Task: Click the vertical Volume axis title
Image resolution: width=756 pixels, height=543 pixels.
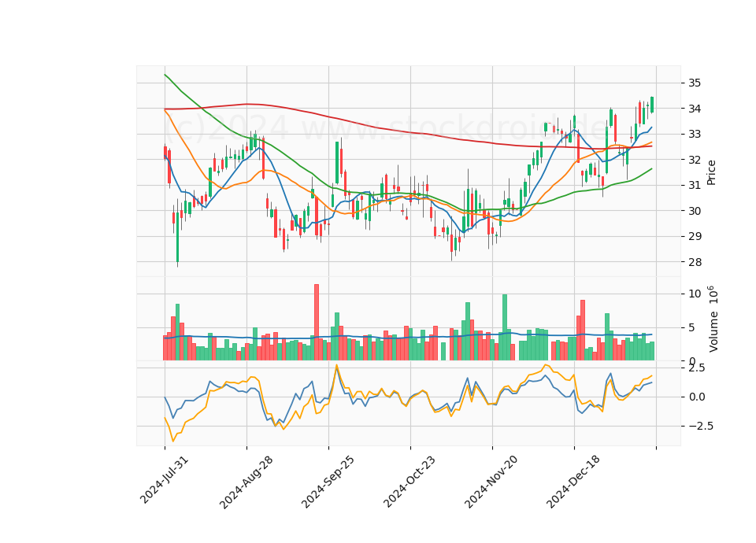Action: (713, 319)
